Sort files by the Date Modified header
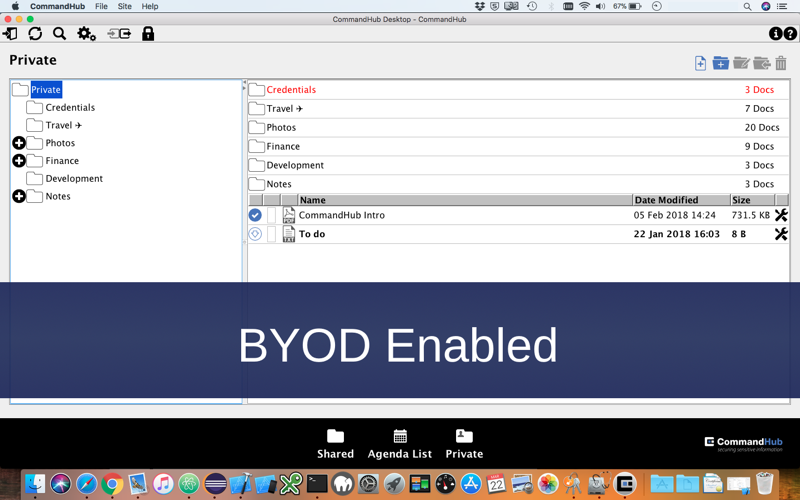This screenshot has height=500, width=800. [x=681, y=200]
